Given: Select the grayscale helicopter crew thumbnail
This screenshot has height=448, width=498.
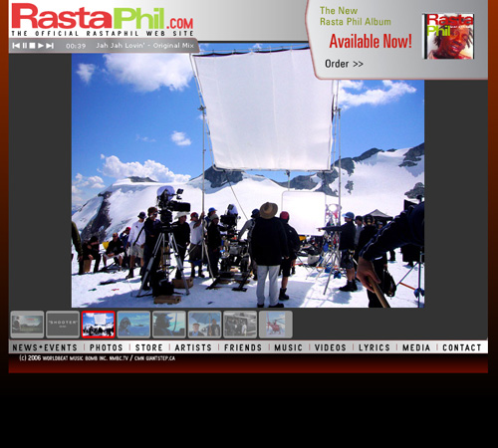Looking at the screenshot, I should (240, 325).
